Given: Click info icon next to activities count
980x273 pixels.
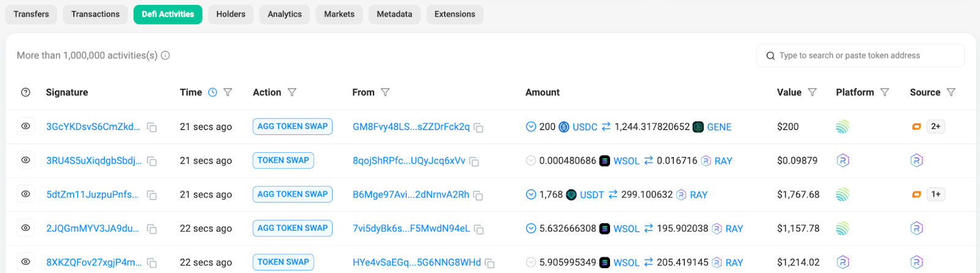Looking at the screenshot, I should coord(165,55).
